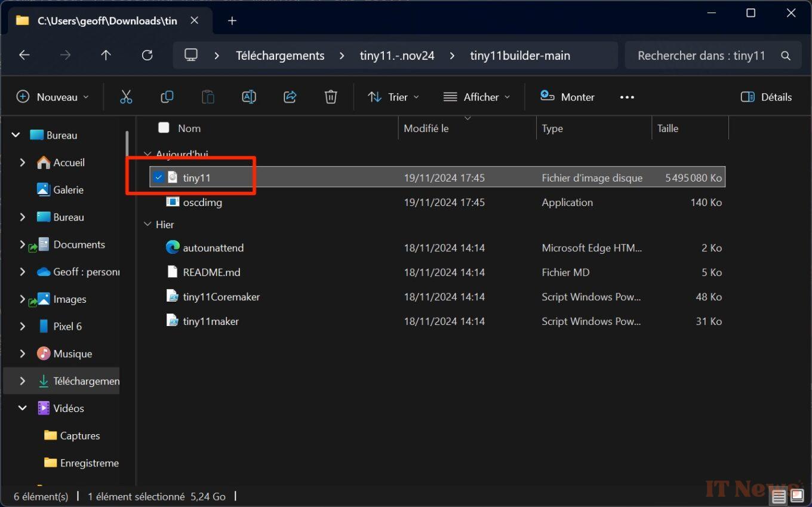Open the ellipsis "See more" menu
This screenshot has width=812, height=507.
coord(627,97)
